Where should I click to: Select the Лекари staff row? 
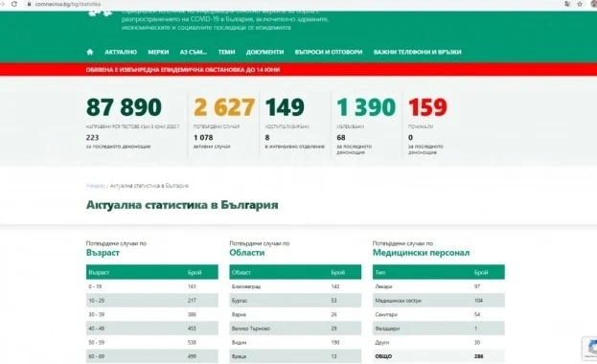click(x=439, y=286)
